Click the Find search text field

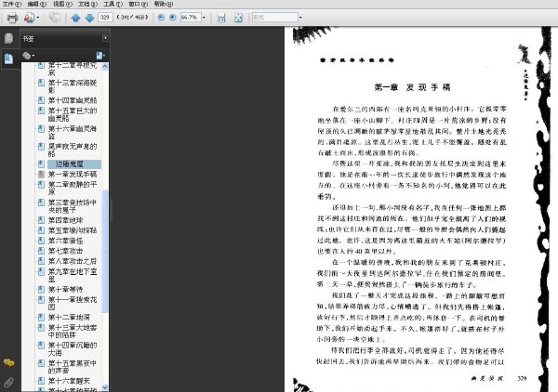click(x=274, y=17)
